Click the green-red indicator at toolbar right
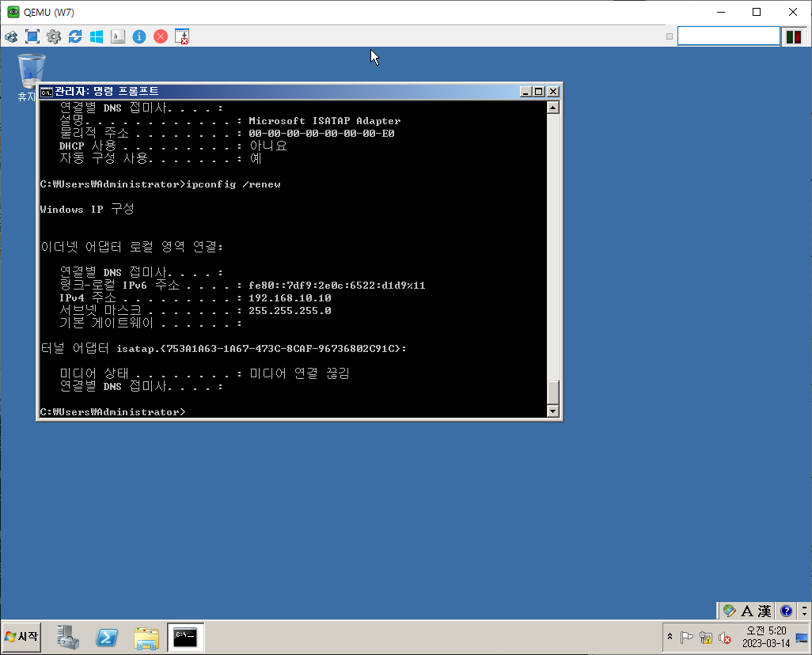812x655 pixels. 794,36
